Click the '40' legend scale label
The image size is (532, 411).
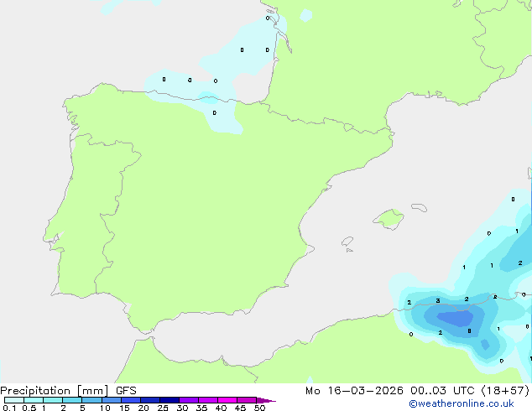tap(221, 408)
